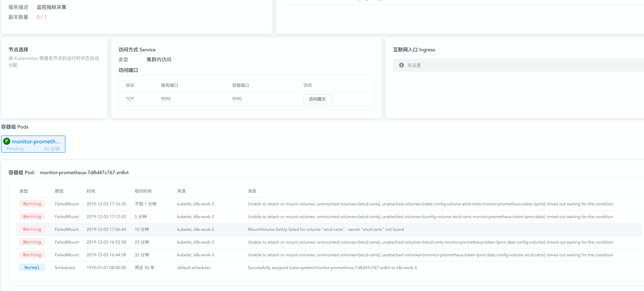Click the Warning badge on the first FailedMount event
The image size is (644, 291).
[x=32, y=204]
